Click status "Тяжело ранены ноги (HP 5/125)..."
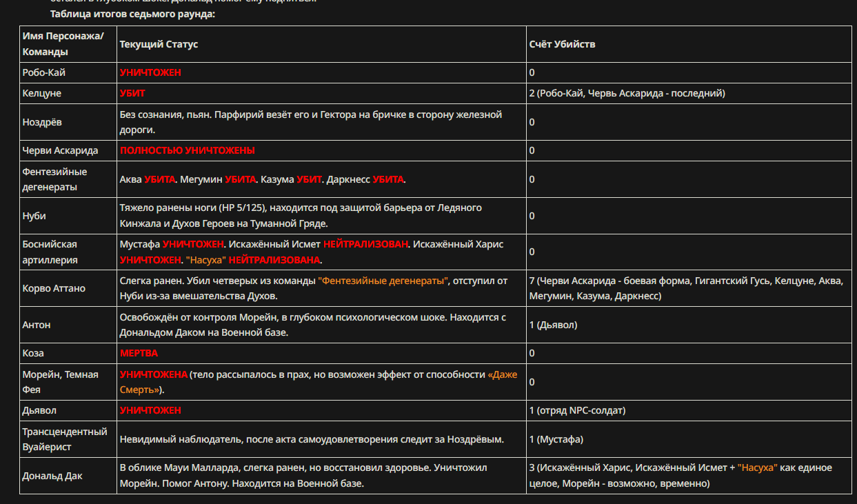Viewport: 857px width, 504px height. coord(301,216)
